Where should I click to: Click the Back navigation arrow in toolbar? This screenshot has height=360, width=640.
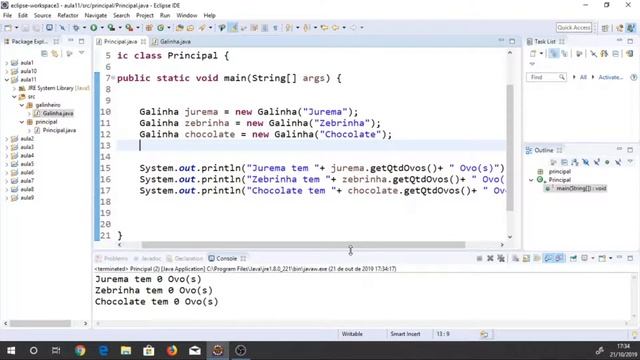[x=336, y=28]
